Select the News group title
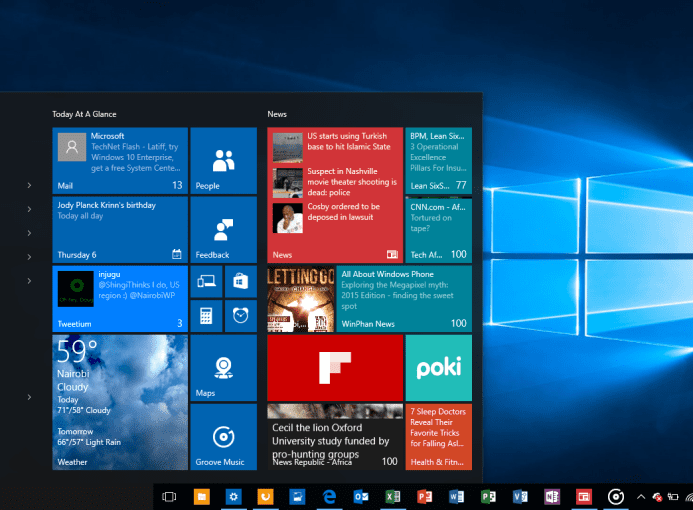Image resolution: width=693 pixels, height=510 pixels. (x=277, y=114)
